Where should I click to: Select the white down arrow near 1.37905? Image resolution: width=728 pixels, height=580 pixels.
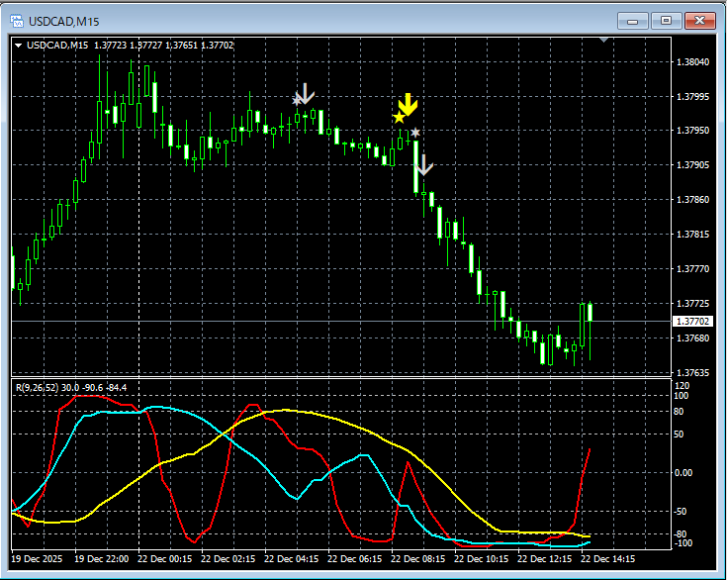pyautogui.click(x=424, y=165)
